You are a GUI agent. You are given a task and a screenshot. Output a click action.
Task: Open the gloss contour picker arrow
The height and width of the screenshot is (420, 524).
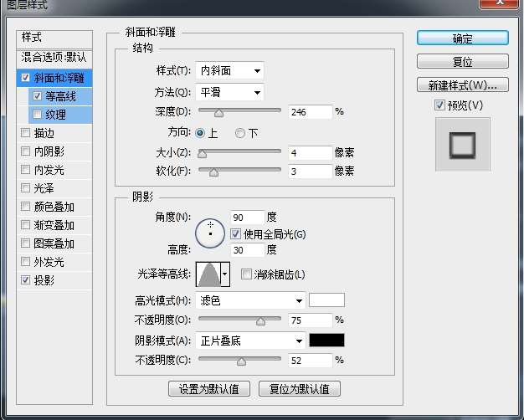click(224, 274)
